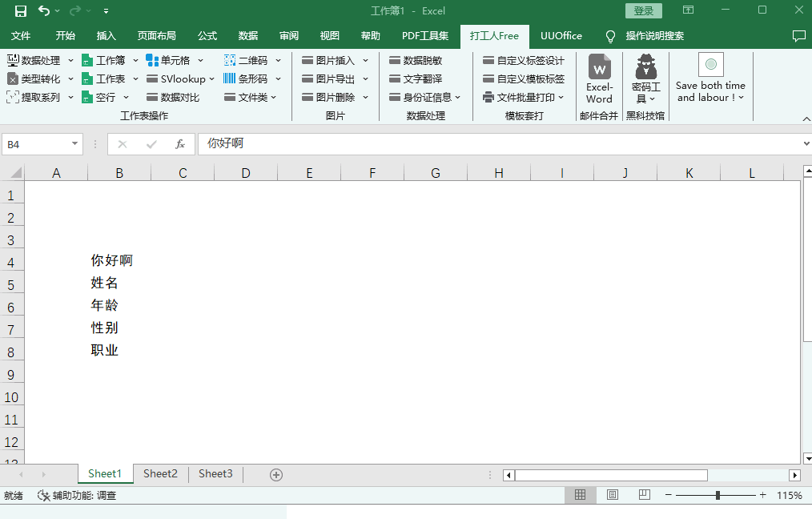Screen dimensions: 812x519
Task: Click the 图片插入 tool
Action: click(x=328, y=61)
